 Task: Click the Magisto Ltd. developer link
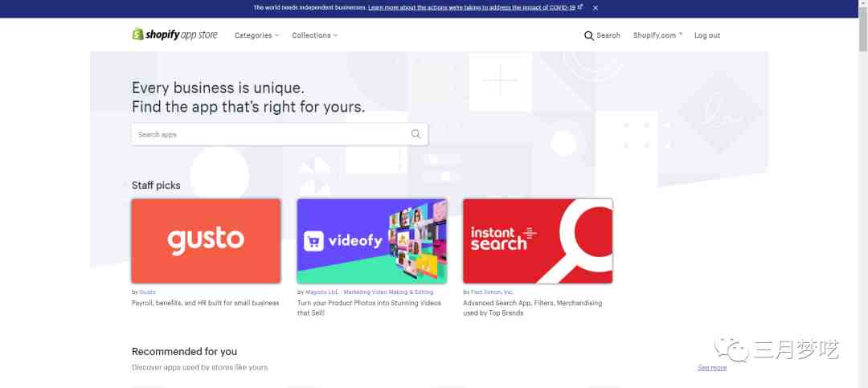click(x=369, y=292)
